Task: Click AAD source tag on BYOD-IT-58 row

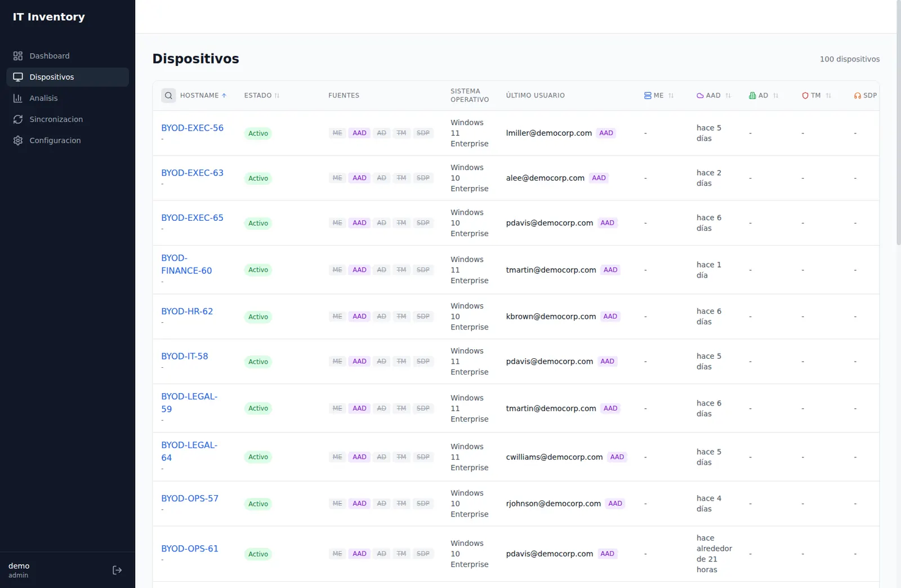Action: (x=359, y=362)
